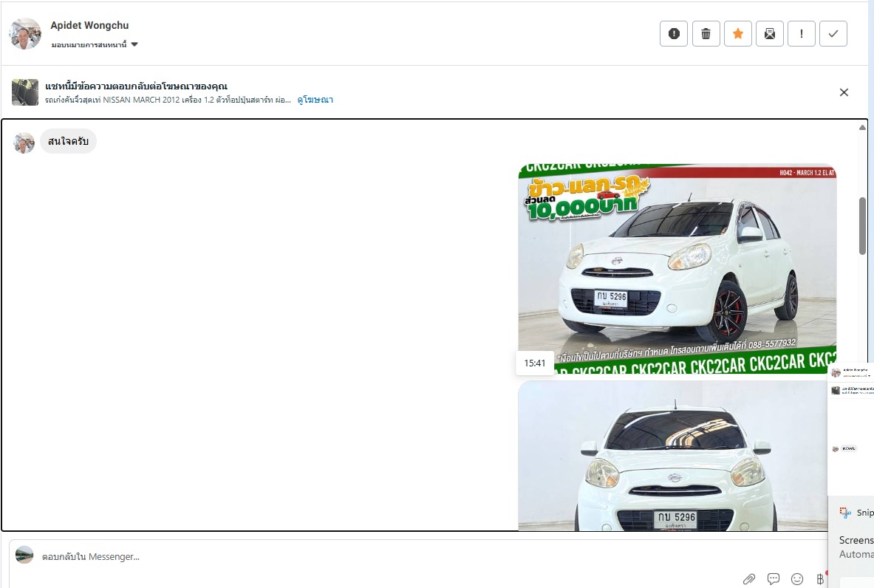Toggle the orange star follow-up icon
This screenshot has width=874, height=588.
(738, 34)
